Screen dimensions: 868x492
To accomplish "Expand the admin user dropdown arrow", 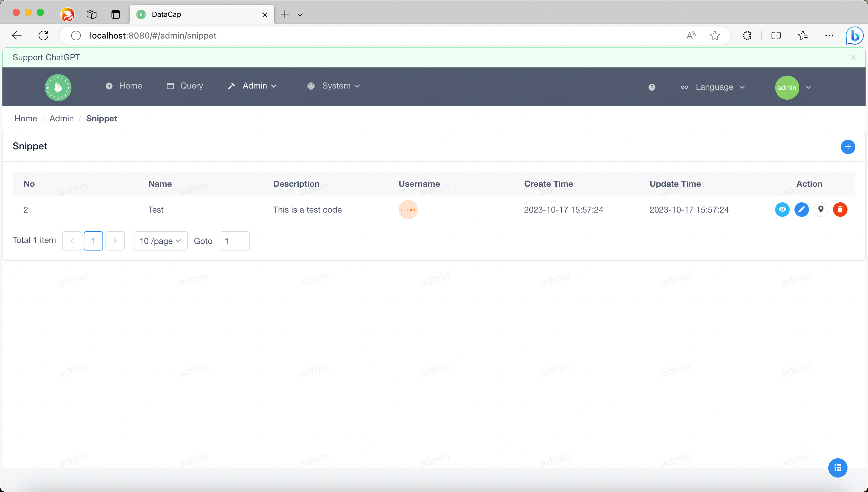I will [808, 87].
